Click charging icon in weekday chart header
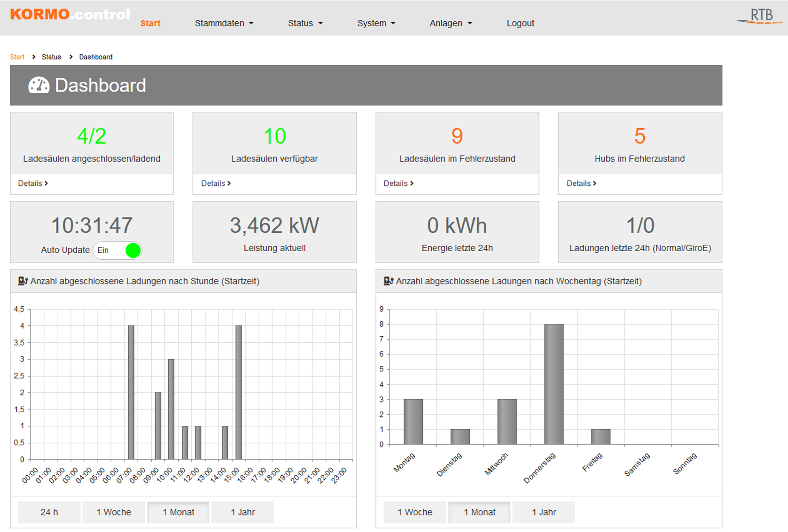This screenshot has height=532, width=788. [x=388, y=281]
